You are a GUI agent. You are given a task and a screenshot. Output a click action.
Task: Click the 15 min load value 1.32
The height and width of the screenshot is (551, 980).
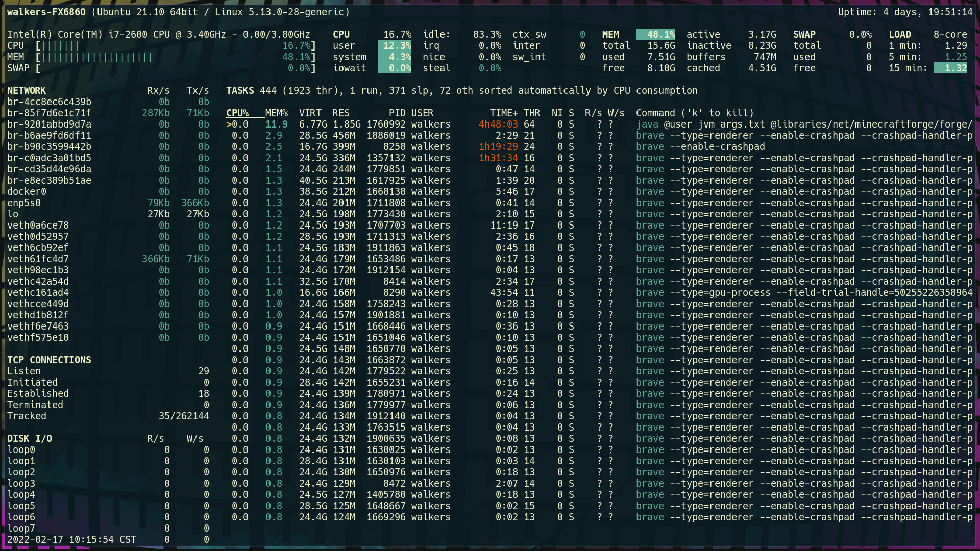[x=950, y=68]
